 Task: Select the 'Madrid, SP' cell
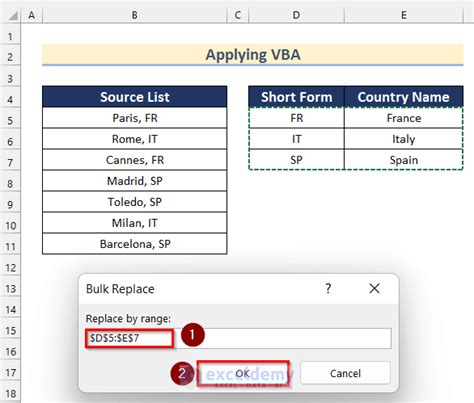coord(135,181)
